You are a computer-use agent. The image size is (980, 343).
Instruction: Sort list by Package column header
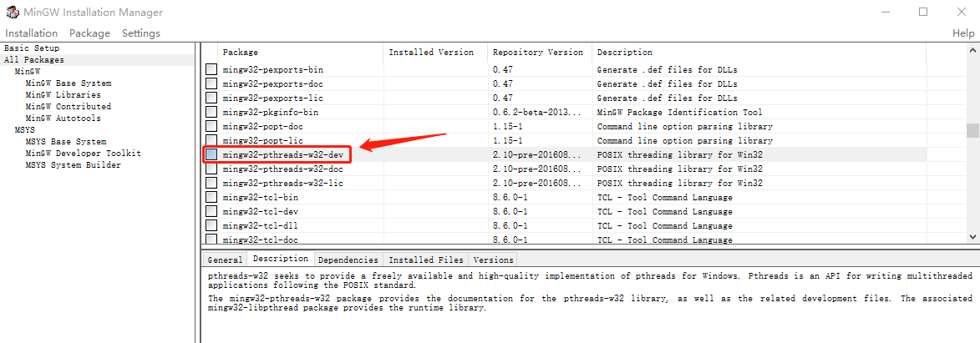click(240, 53)
